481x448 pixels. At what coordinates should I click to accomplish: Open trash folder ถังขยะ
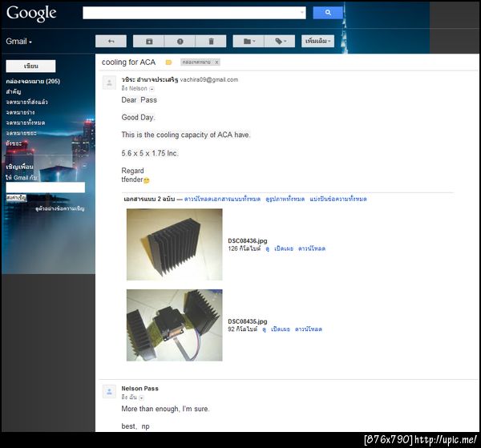(x=14, y=143)
